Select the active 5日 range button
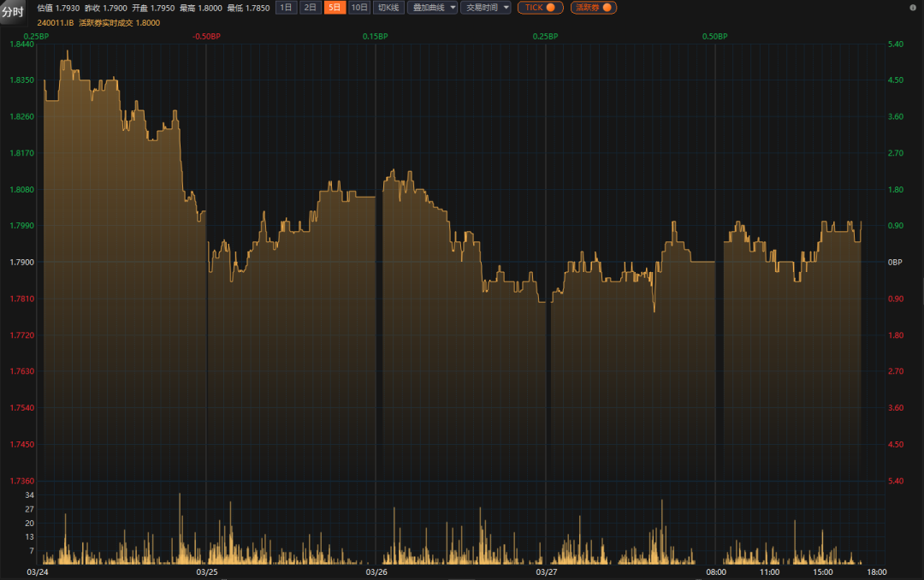This screenshot has height=580, width=924. coord(335,8)
